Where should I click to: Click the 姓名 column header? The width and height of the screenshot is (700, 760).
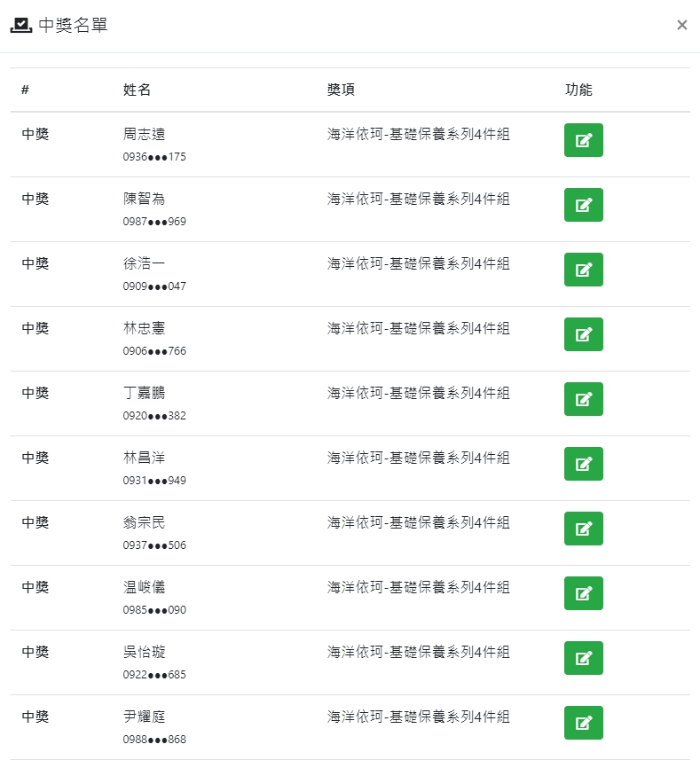137,90
